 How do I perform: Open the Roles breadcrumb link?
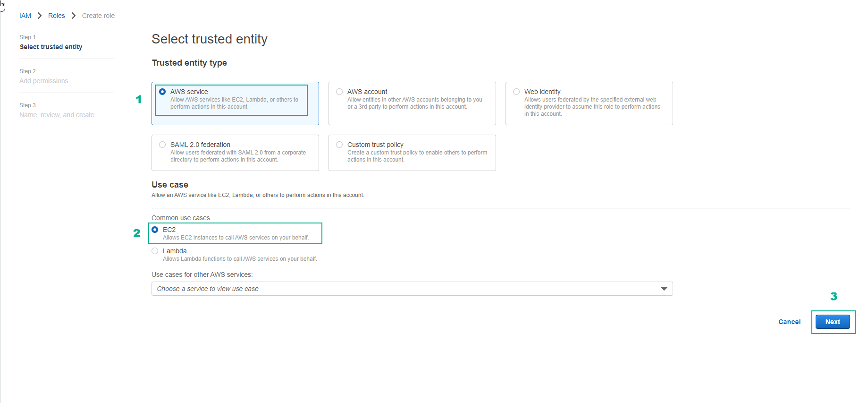point(57,16)
